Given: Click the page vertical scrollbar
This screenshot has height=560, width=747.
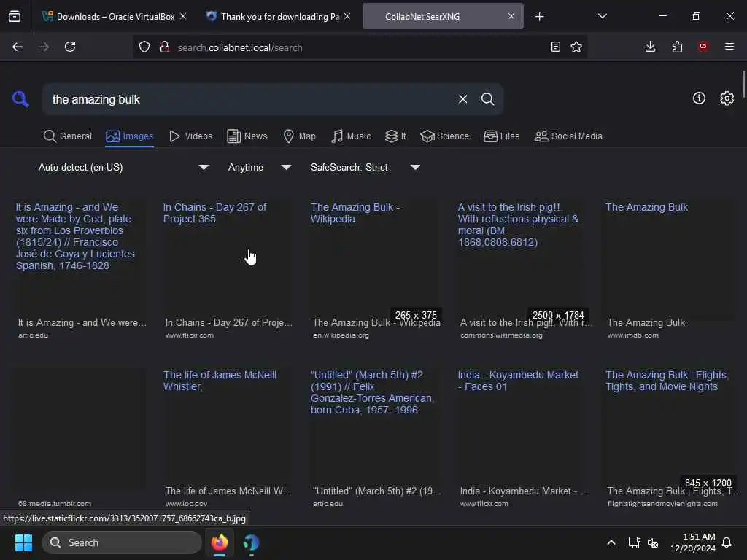Looking at the screenshot, I should pyautogui.click(x=743, y=83).
